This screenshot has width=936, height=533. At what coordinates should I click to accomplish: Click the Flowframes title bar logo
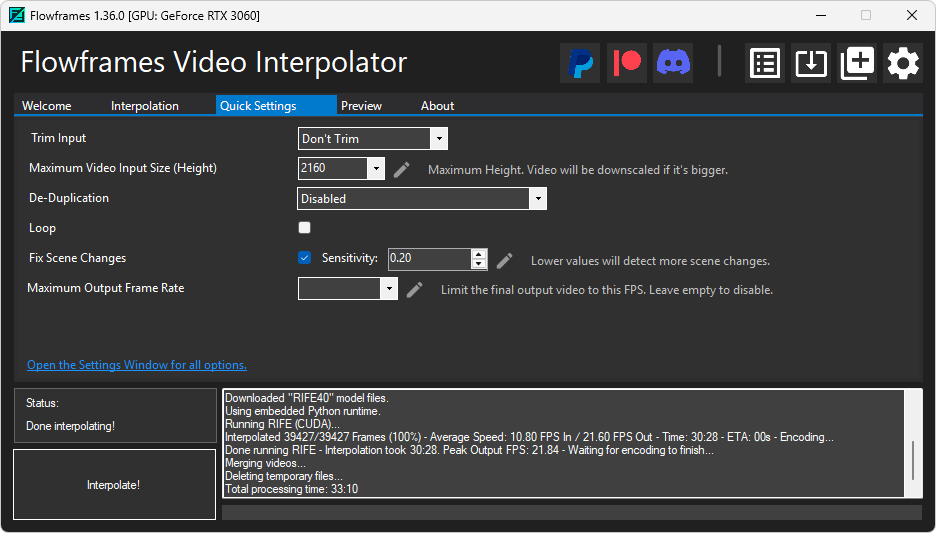(x=17, y=16)
